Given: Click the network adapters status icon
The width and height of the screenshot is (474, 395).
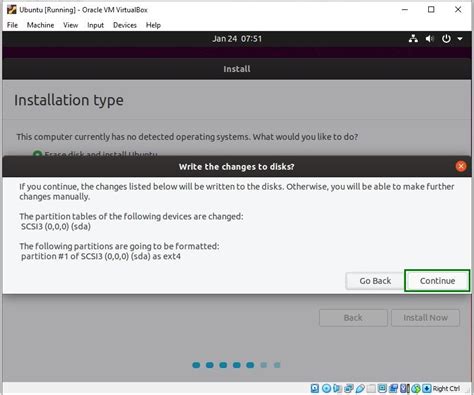Looking at the screenshot, I should [349, 388].
